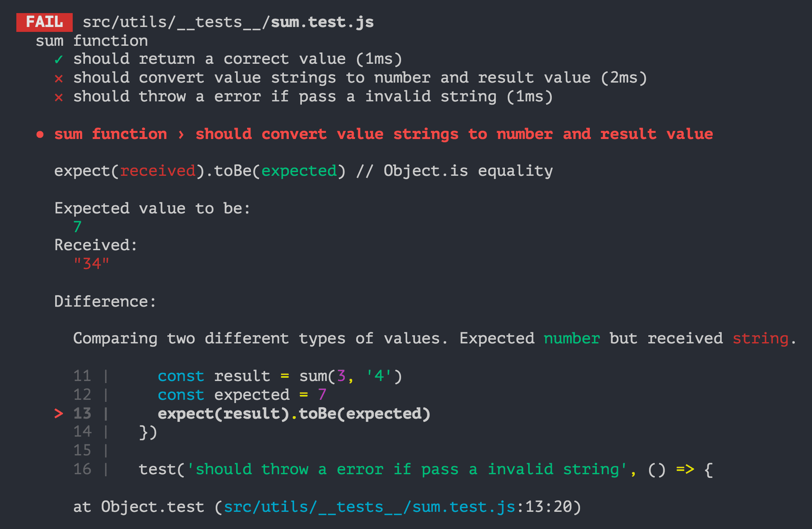Click the chevron separator in the failing test title
The image size is (812, 529).
click(x=181, y=134)
